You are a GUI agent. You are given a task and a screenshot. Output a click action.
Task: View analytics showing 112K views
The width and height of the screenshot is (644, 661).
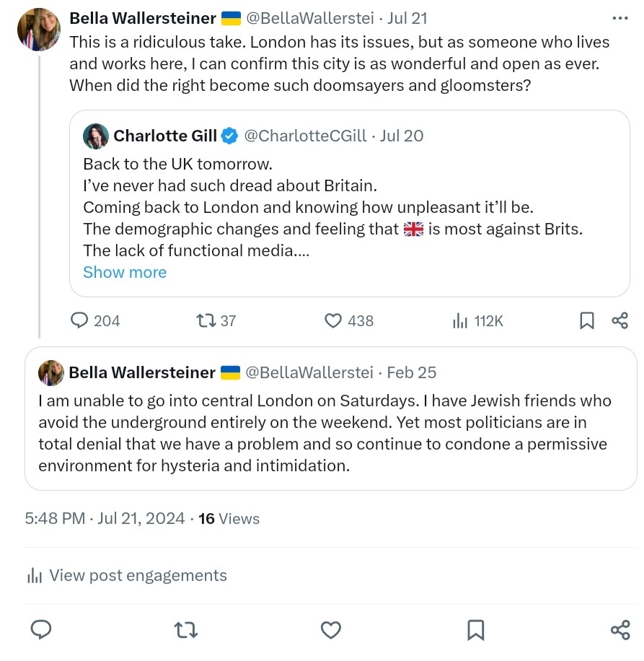(x=477, y=321)
